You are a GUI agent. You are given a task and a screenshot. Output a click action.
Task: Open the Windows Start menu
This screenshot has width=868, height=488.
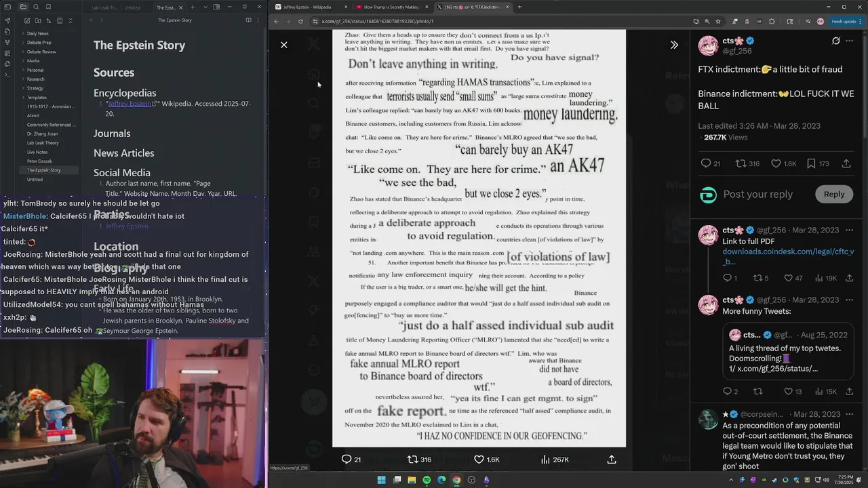coord(381,480)
